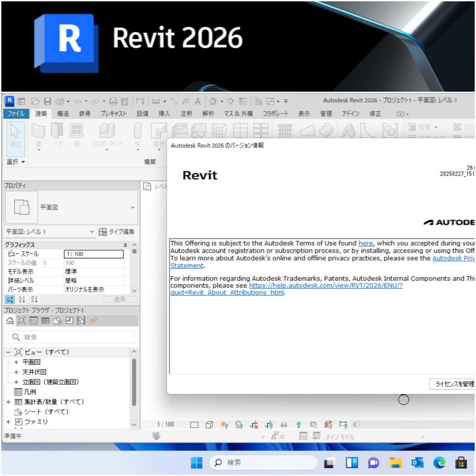Click the Project Browser 検索 search field
The image size is (476, 476).
coord(71,337)
